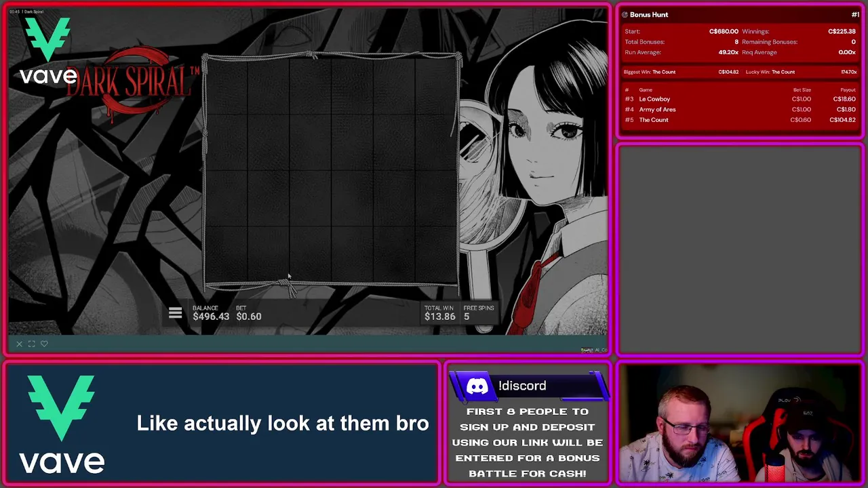
Task: Click the Lucky Win label
Action: point(757,72)
